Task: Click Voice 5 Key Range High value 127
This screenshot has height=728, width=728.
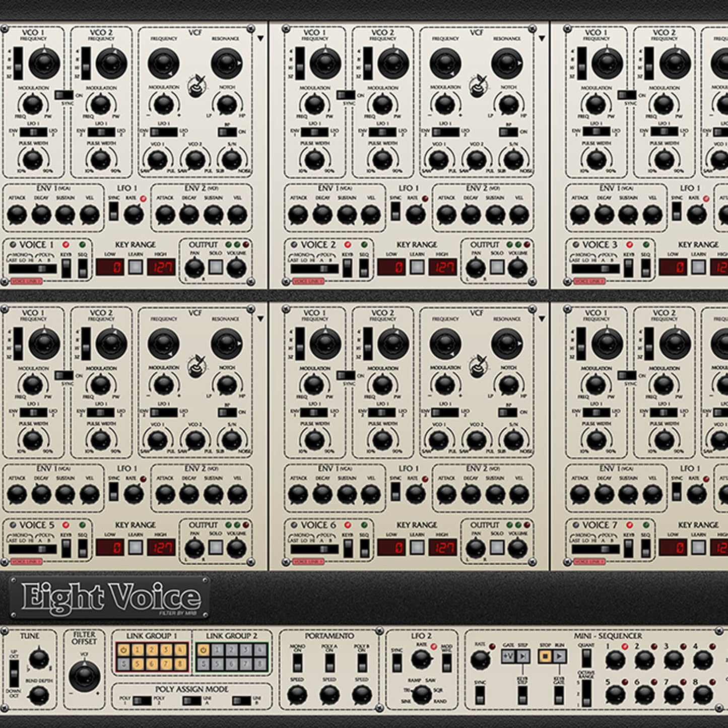Action: coord(161,547)
